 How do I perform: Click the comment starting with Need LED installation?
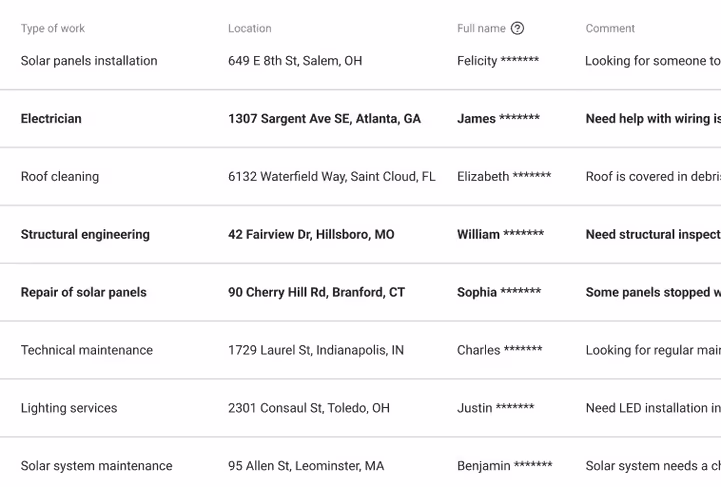652,409
